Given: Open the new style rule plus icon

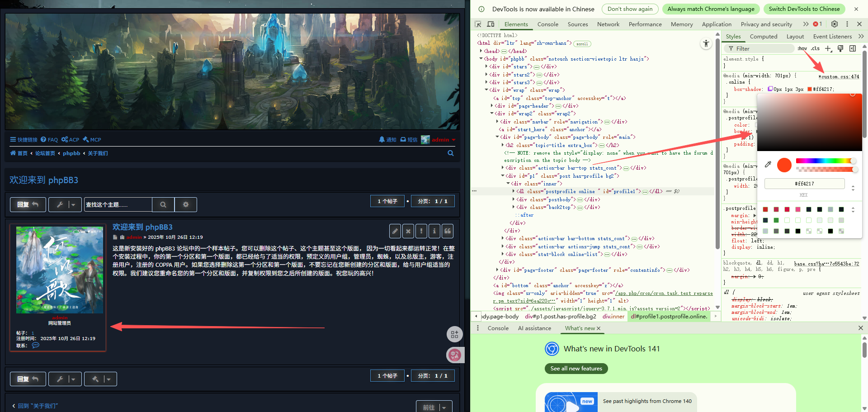Looking at the screenshot, I should click(x=828, y=48).
